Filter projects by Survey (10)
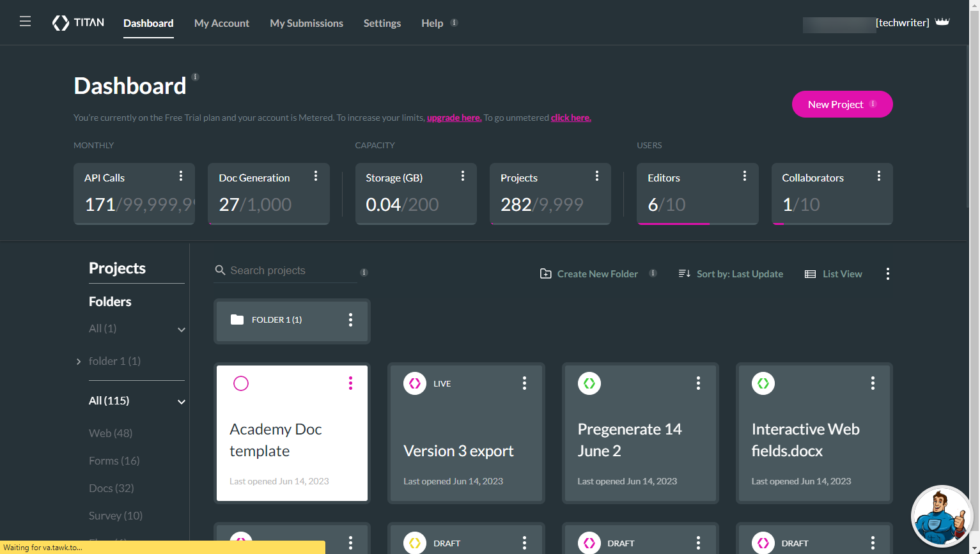The width and height of the screenshot is (980, 554). tap(116, 516)
